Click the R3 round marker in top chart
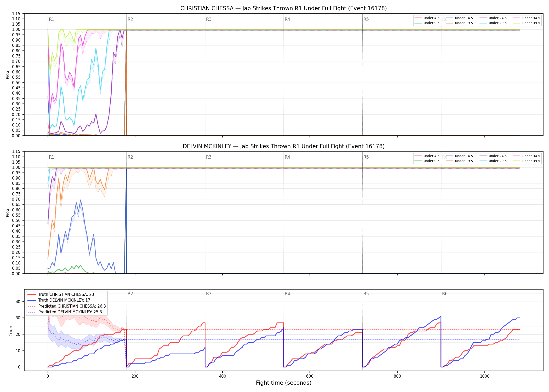Image resolution: width=549 pixels, height=392 pixels. (209, 19)
